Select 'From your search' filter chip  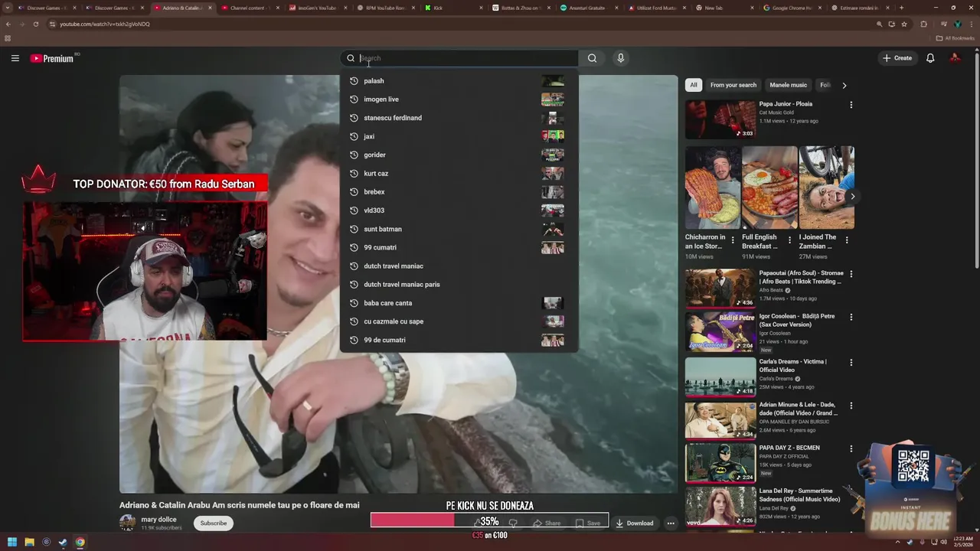coord(733,85)
